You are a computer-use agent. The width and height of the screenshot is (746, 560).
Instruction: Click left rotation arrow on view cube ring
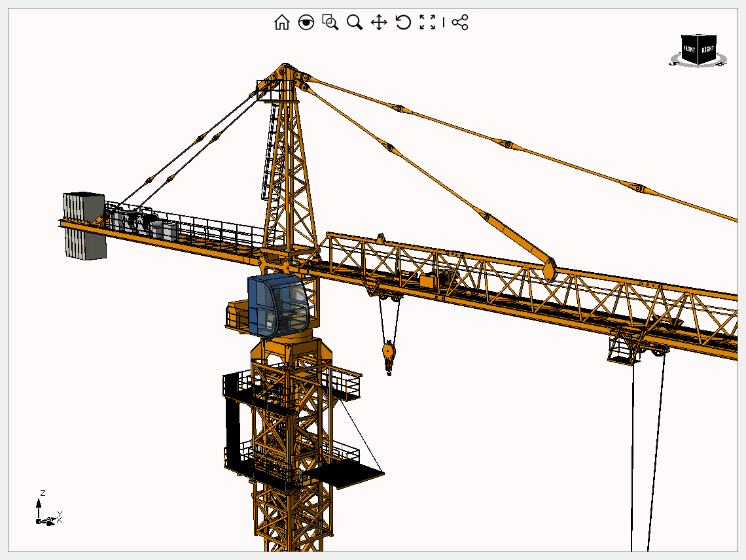673,63
